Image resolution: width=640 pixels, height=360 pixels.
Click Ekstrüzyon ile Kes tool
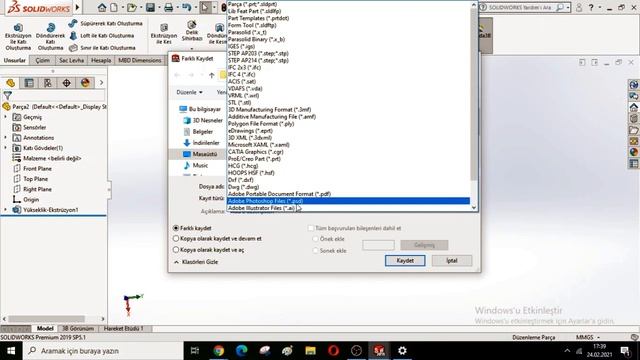coord(164,33)
